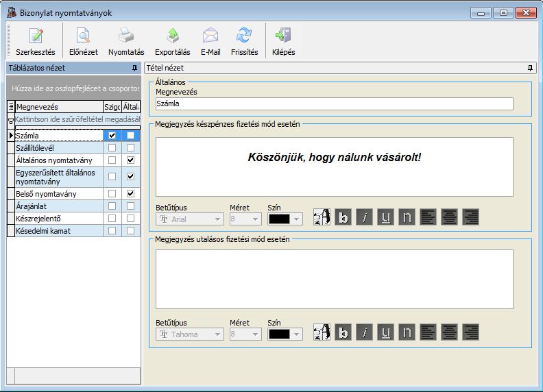
Task: Toggle underline in transfer-payment note
Action: [386, 332]
